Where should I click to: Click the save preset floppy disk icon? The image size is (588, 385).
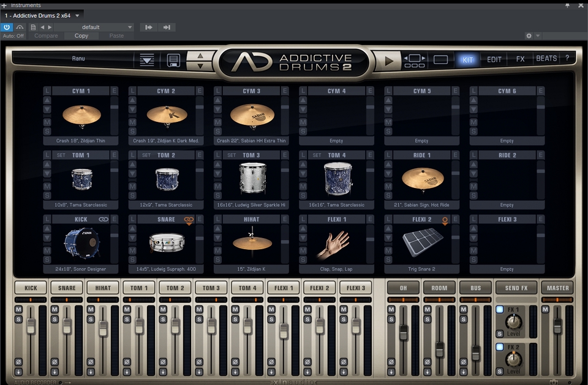(x=173, y=60)
